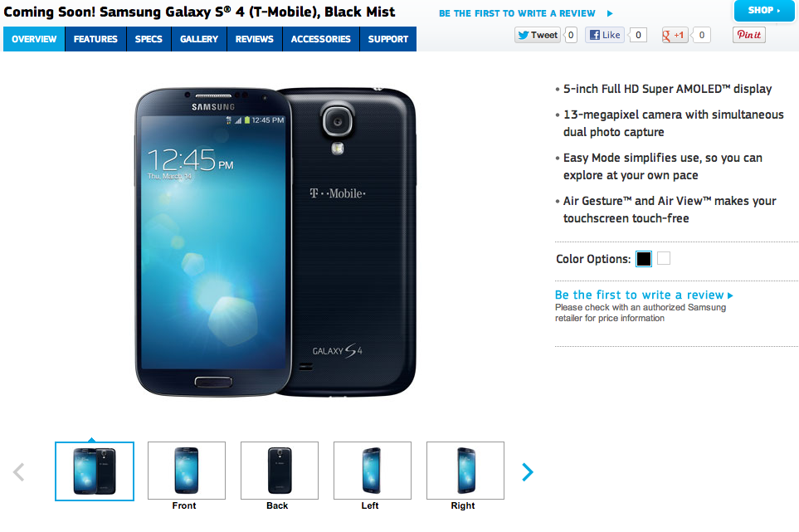
Task: Click the Facebook Like button
Action: click(605, 35)
